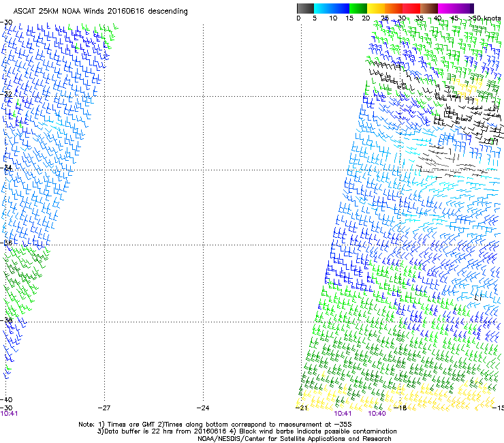Click the note 'Black wind barbs indicate possible contamination'
This screenshot has width=504, height=443.
[318, 431]
